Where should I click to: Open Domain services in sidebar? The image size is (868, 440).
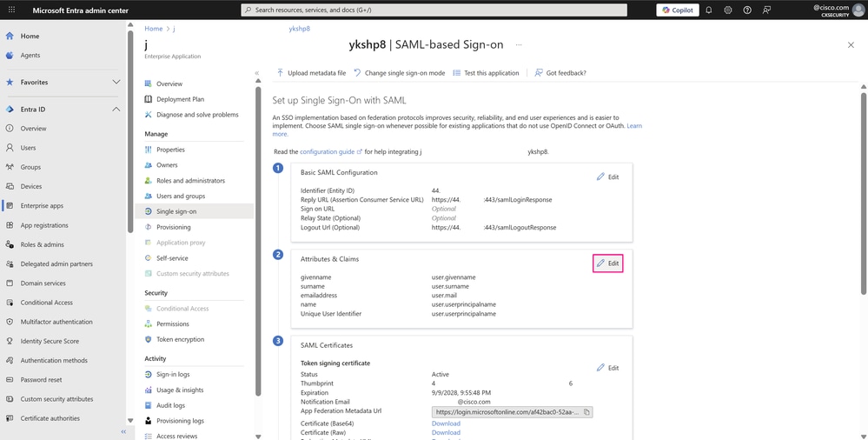[43, 283]
